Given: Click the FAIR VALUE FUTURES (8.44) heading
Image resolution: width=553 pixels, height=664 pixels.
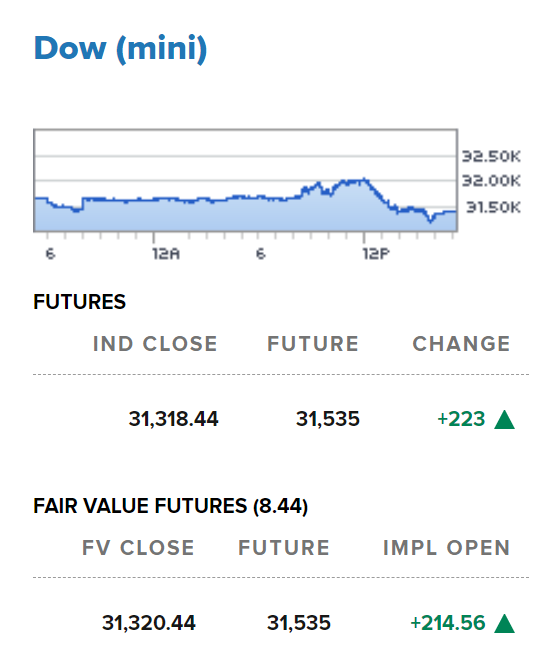Looking at the screenshot, I should pos(171,506).
